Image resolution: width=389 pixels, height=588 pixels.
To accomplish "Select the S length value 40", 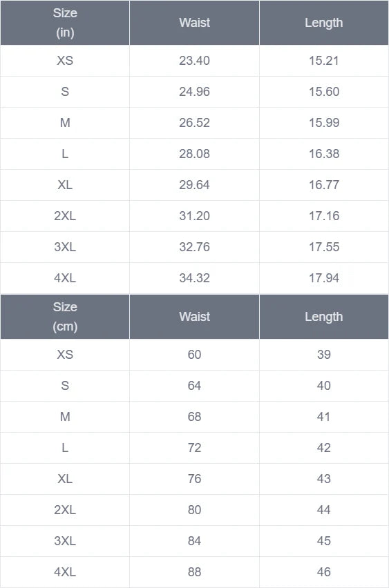I will (x=323, y=386).
